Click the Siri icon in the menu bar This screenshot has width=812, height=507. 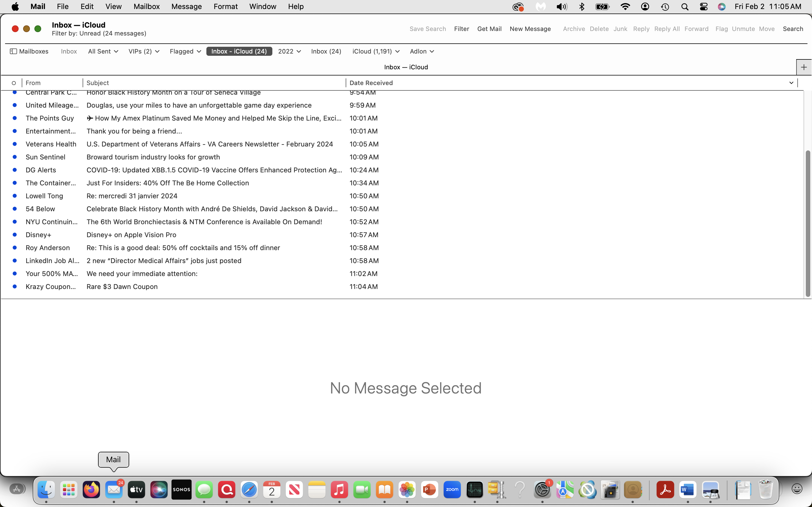pos(722,7)
